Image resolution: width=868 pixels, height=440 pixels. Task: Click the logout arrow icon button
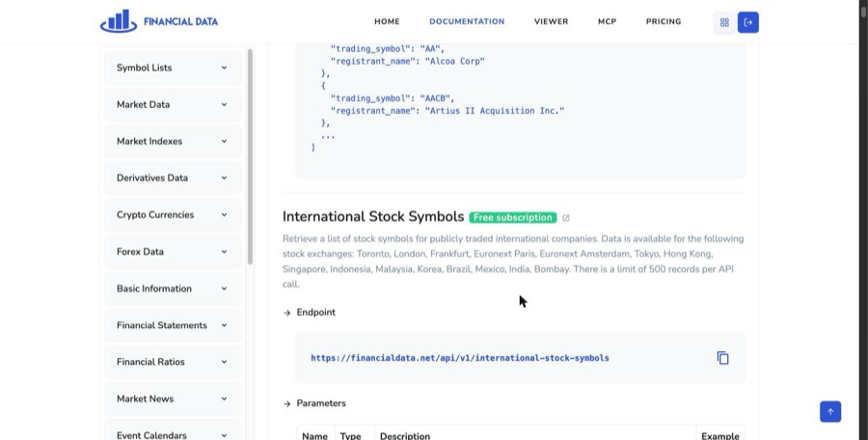[x=747, y=23]
